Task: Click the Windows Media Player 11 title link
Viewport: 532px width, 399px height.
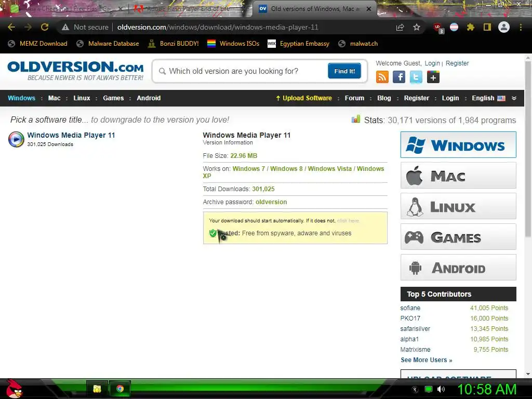Action: (71, 135)
